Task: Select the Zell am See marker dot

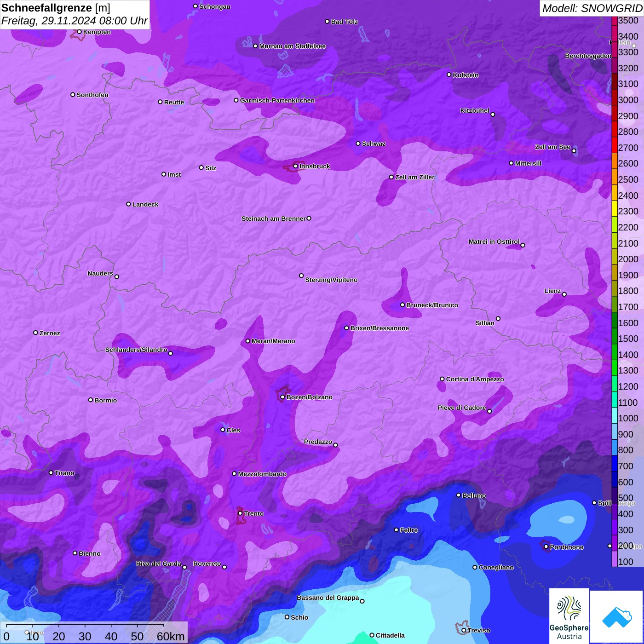Action: coord(574,151)
